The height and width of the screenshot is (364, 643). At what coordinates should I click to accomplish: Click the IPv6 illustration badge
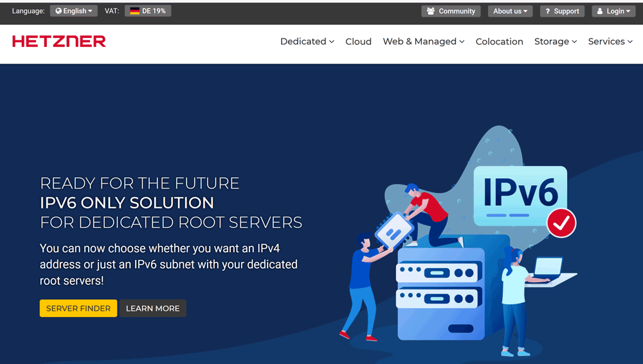520,196
